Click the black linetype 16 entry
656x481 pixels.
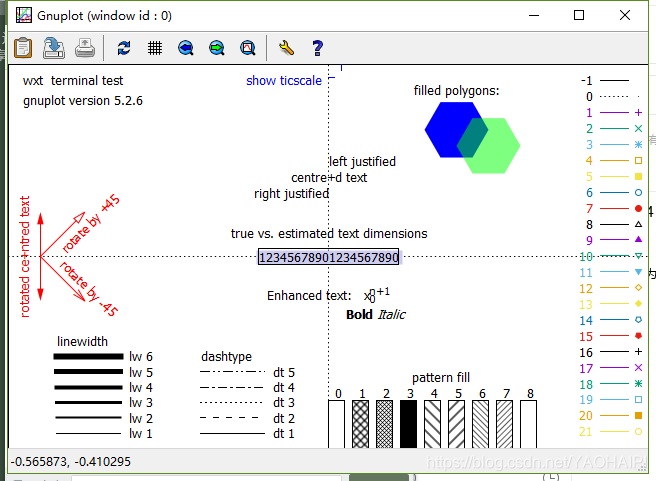611,352
